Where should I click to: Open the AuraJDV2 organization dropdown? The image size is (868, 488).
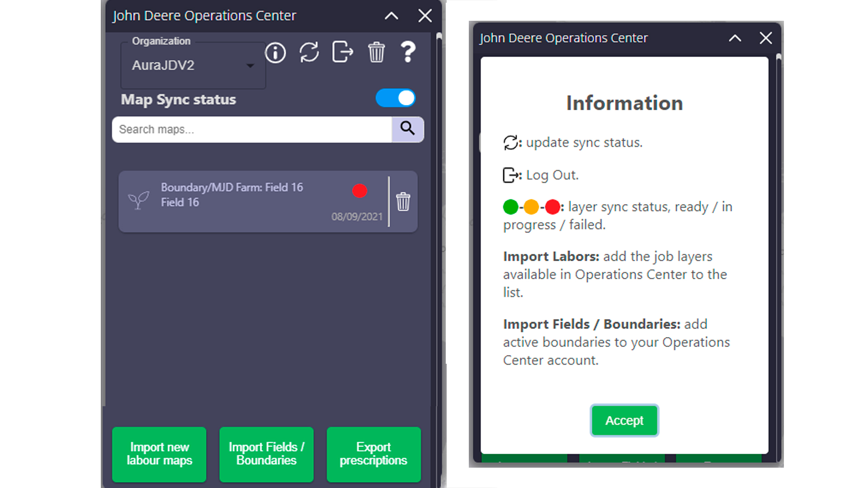pyautogui.click(x=193, y=66)
